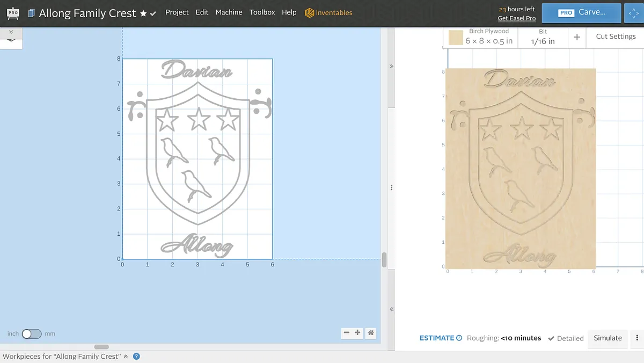Viewport: 644px width, 363px height.
Task: Click the Easel Pro logo icon
Action: 13,12
